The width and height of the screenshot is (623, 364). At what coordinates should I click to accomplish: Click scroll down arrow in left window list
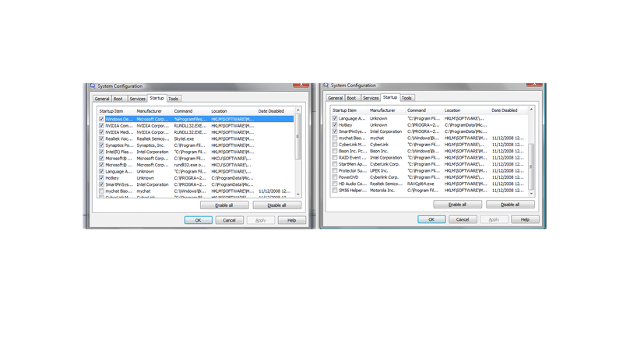[298, 194]
